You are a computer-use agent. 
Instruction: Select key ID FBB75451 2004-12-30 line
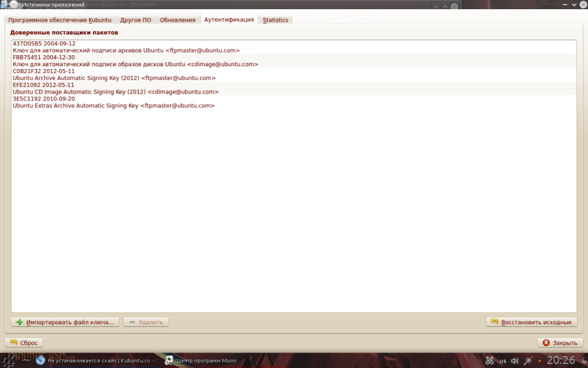[x=44, y=57]
